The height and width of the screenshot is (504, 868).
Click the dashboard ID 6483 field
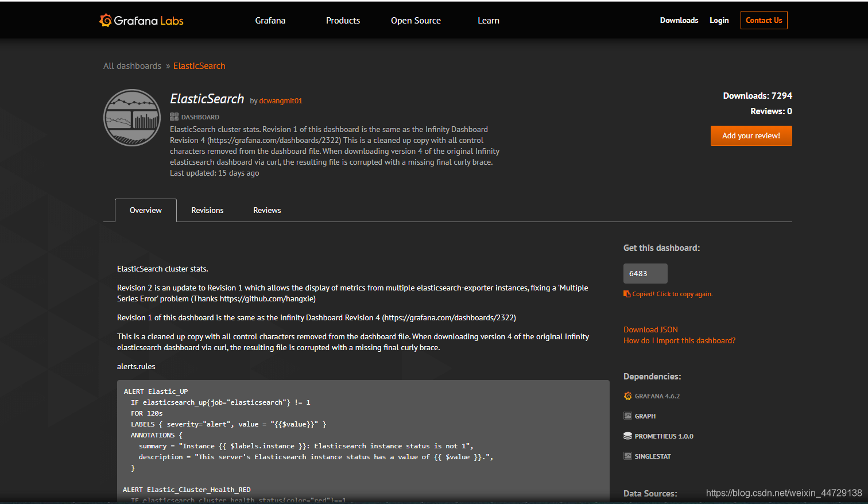[x=645, y=273]
